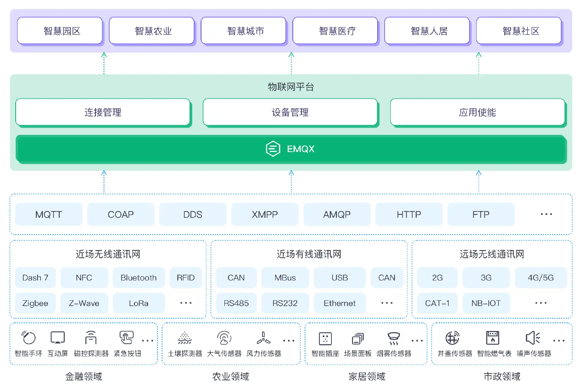Click the RS232 box
Viewport: 581px width, 392px height.
click(285, 303)
